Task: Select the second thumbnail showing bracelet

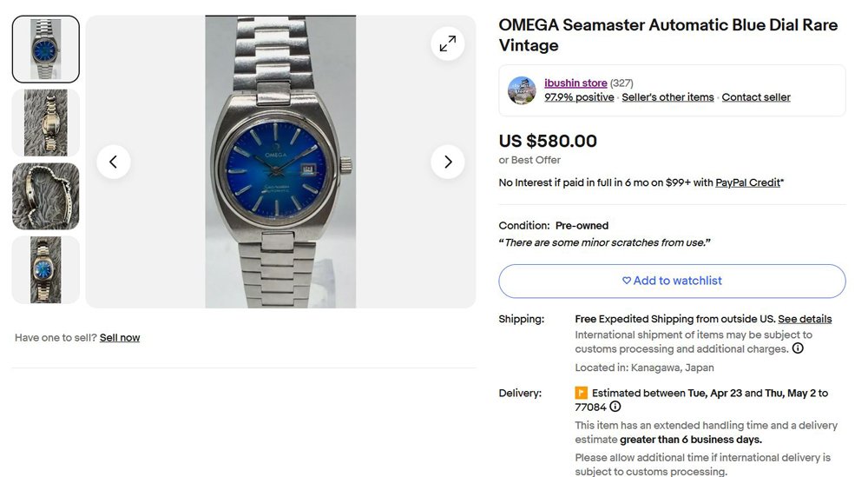Action: pyautogui.click(x=46, y=123)
